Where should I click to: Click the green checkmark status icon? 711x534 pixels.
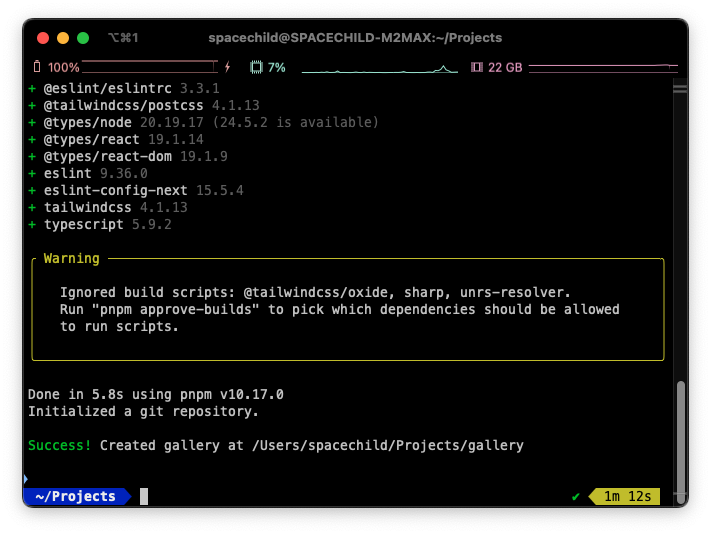(x=575, y=497)
